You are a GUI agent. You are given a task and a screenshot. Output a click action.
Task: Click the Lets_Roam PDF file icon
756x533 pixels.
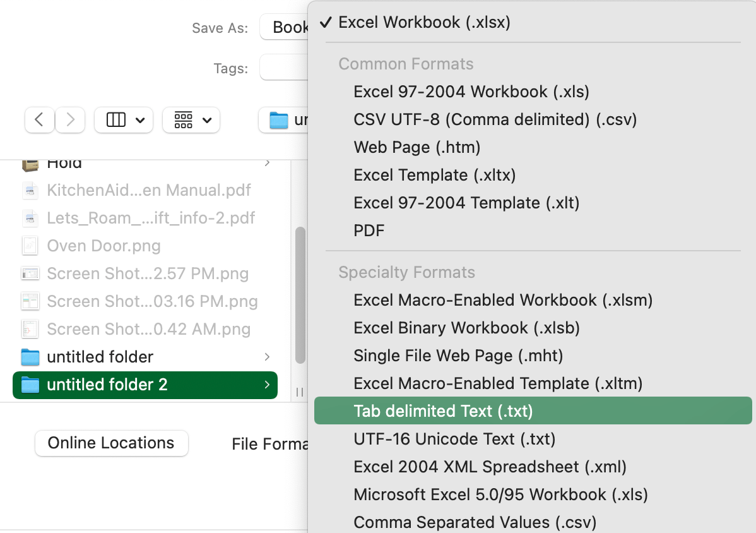click(30, 218)
